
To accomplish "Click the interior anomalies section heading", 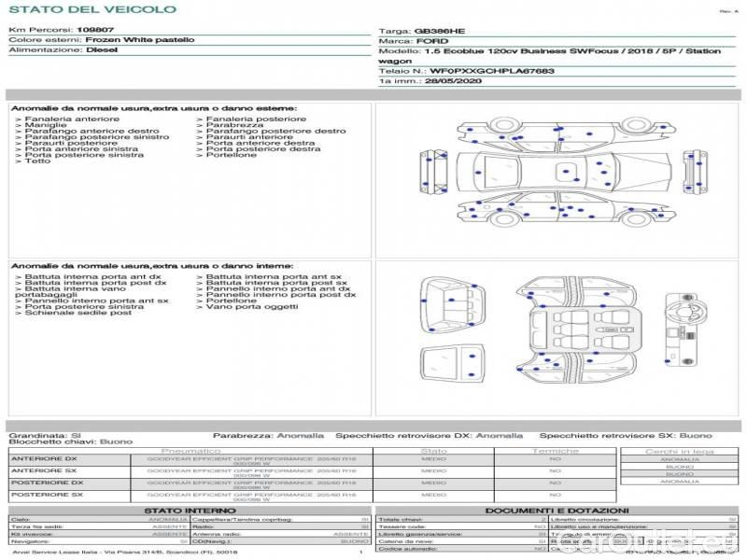I will [152, 266].
